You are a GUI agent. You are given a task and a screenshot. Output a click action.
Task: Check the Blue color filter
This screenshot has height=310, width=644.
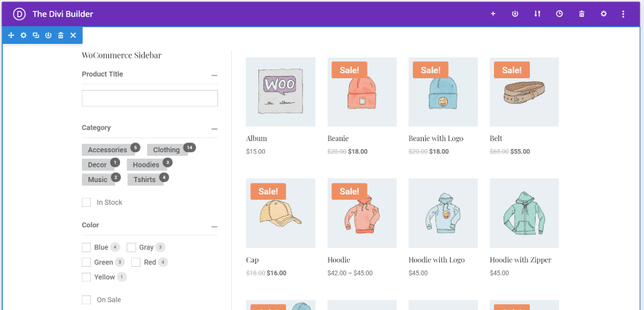tap(86, 247)
